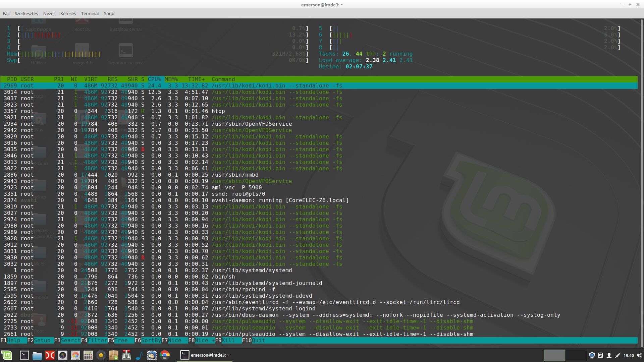This screenshot has width=644, height=362.
Task: Sort by the VIRT column header
Action: point(91,79)
